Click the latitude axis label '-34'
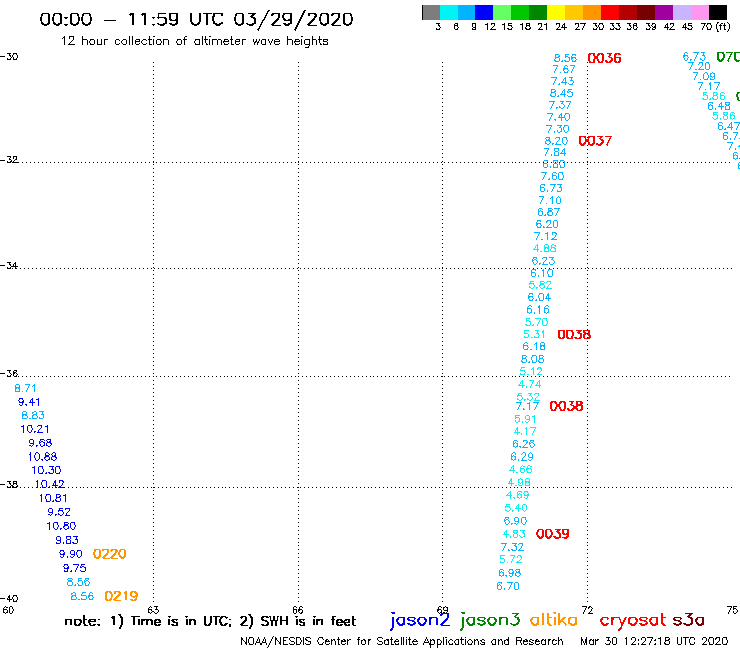The width and height of the screenshot is (740, 650). coord(9,265)
